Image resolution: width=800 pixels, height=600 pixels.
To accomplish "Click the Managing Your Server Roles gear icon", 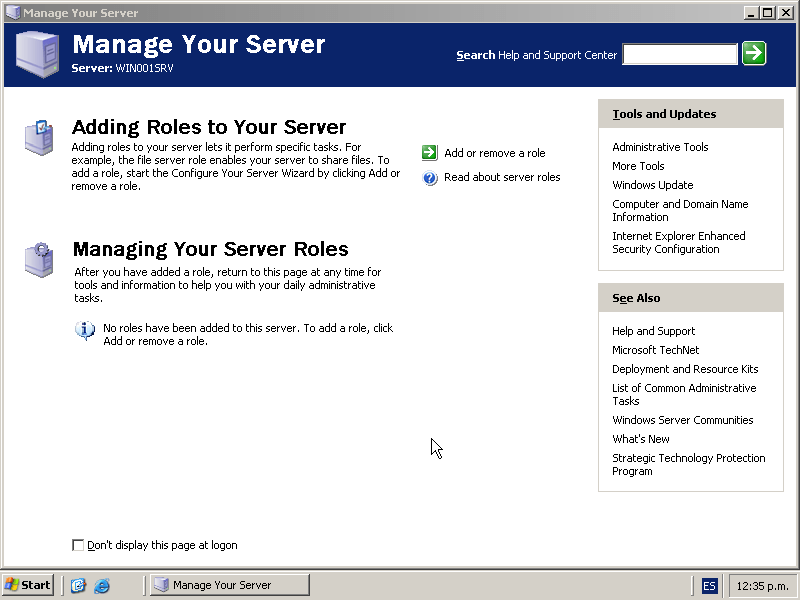I will 39,259.
